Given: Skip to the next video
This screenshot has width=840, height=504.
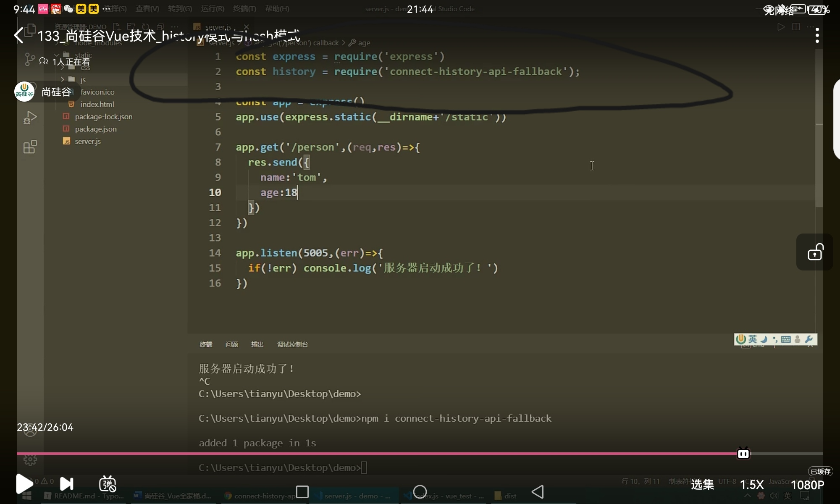Looking at the screenshot, I should tap(66, 484).
